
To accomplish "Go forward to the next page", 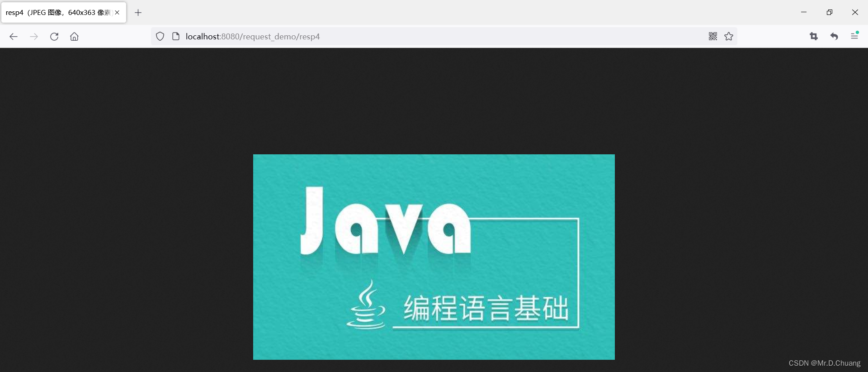I will (x=34, y=37).
